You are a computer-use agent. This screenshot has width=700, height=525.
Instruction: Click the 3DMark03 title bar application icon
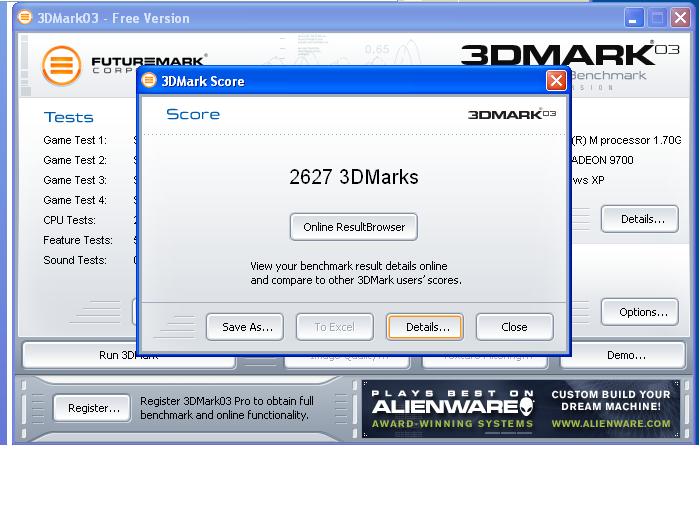point(25,18)
